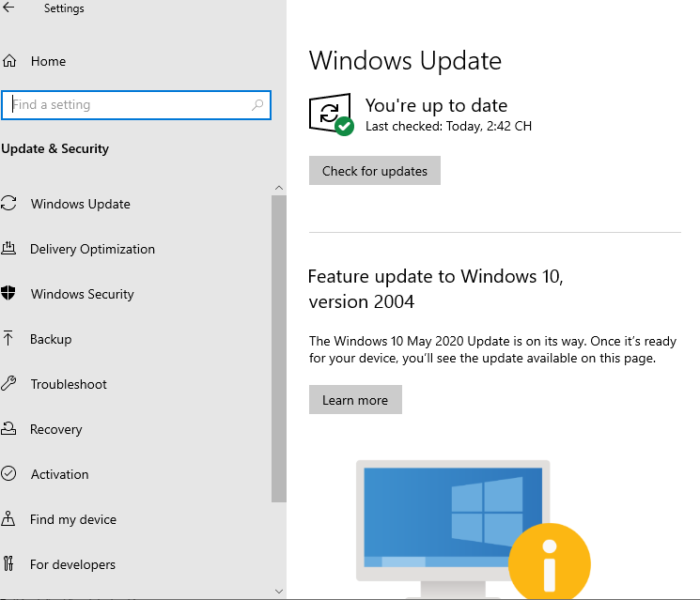700x600 pixels.
Task: Click the up-to-date status icon with green check
Action: [x=332, y=115]
